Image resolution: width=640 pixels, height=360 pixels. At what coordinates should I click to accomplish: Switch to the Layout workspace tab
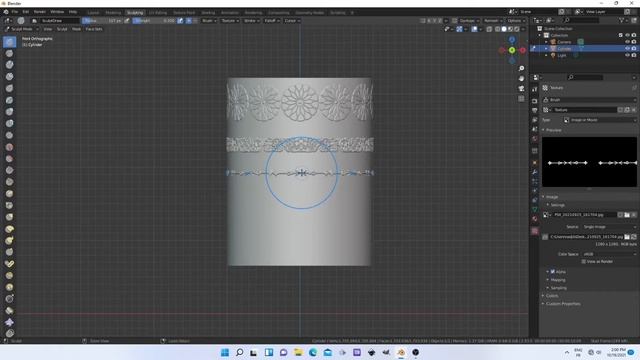click(x=93, y=13)
